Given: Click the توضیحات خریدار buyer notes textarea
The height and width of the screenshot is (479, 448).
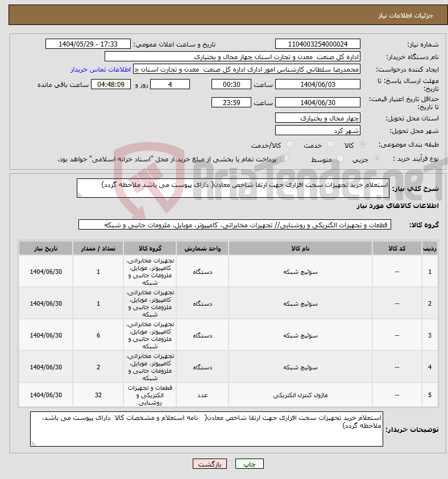Looking at the screenshot, I should [206, 429].
